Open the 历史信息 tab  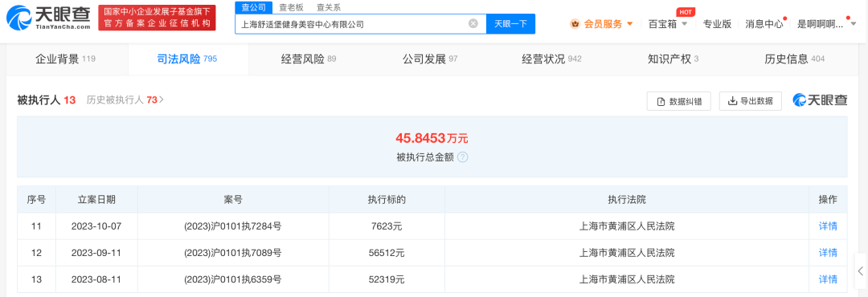point(794,59)
